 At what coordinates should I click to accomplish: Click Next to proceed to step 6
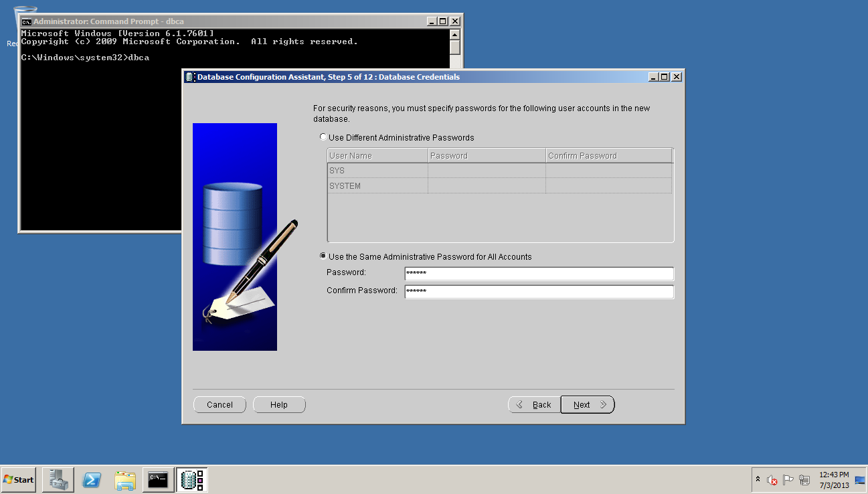pyautogui.click(x=587, y=405)
